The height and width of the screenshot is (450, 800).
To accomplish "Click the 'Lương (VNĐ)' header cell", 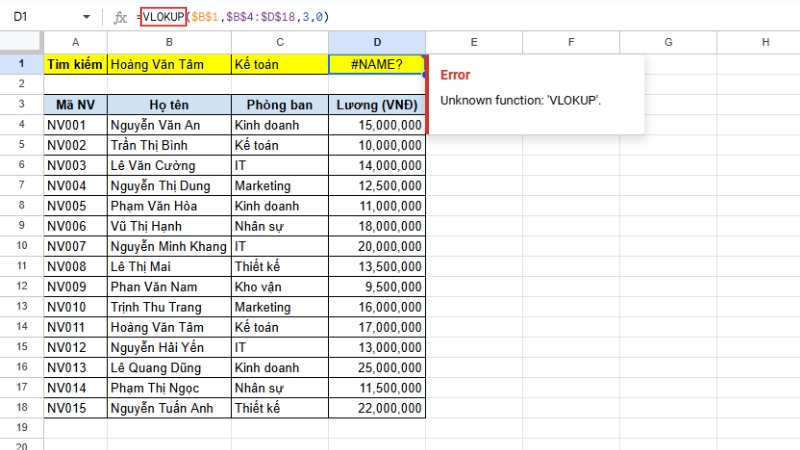I will (376, 105).
